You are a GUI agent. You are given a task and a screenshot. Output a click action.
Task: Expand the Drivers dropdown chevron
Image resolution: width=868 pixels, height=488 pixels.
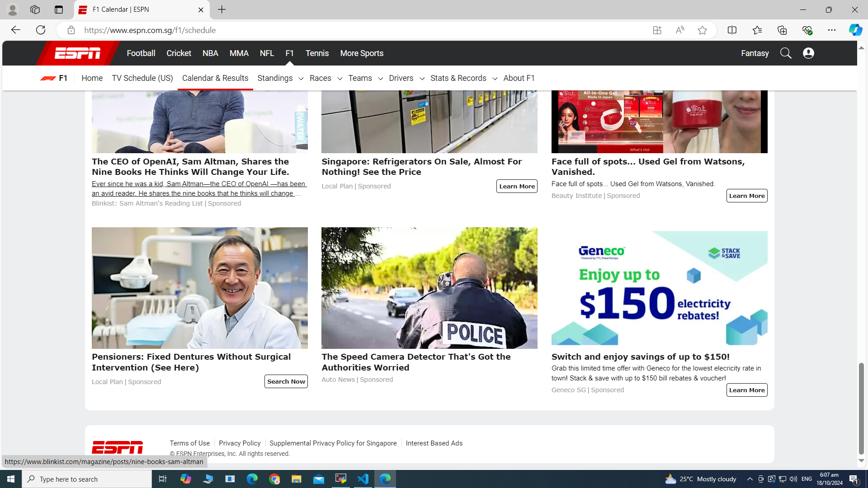pos(422,79)
